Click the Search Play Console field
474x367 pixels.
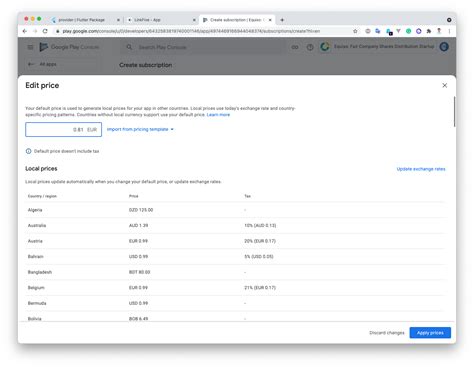click(x=203, y=47)
